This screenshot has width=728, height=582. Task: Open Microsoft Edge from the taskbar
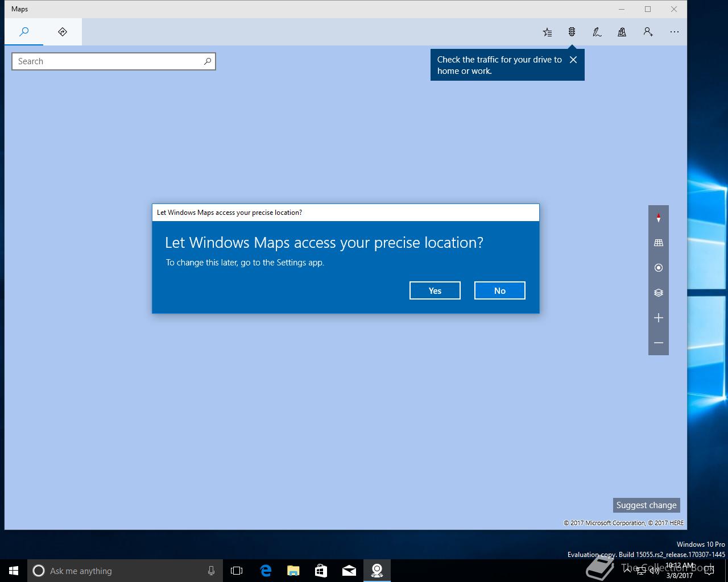pyautogui.click(x=266, y=571)
